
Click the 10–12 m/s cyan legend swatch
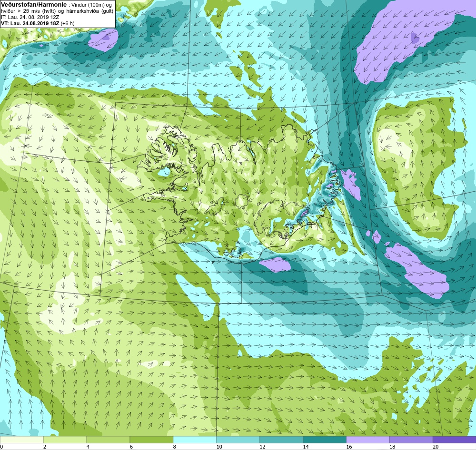[x=238, y=440]
